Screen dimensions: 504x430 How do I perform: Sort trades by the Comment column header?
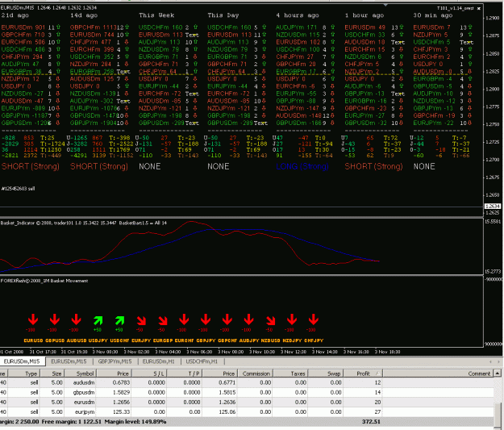click(439, 374)
